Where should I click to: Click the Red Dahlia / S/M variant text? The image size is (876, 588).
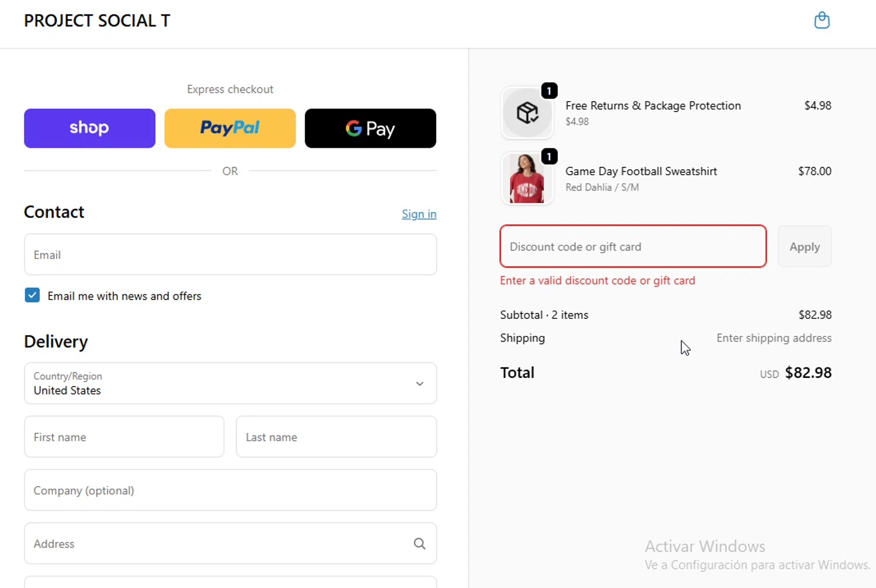[x=602, y=187]
